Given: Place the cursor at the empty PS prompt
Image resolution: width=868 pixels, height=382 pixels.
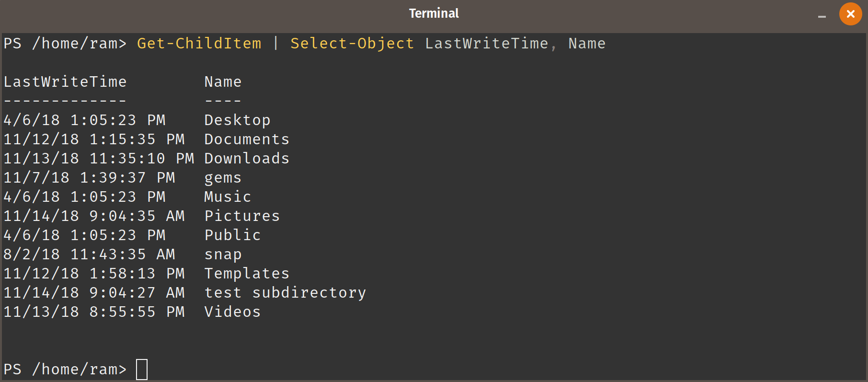Looking at the screenshot, I should pos(142,370).
